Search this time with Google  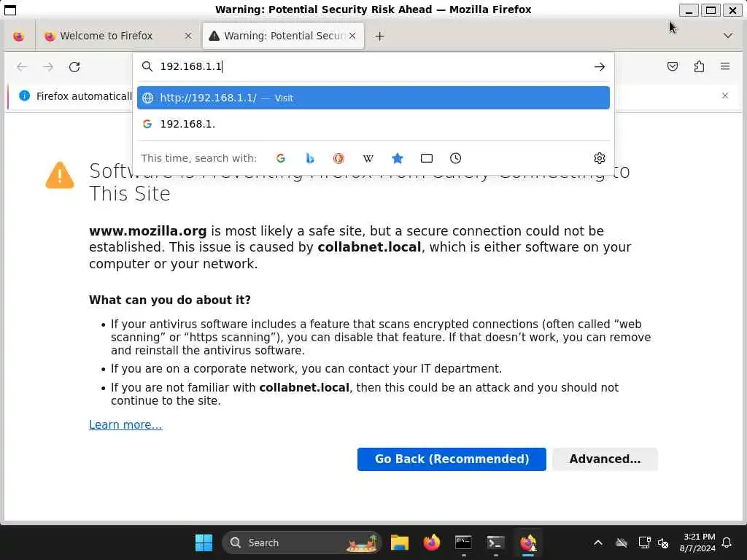281,158
